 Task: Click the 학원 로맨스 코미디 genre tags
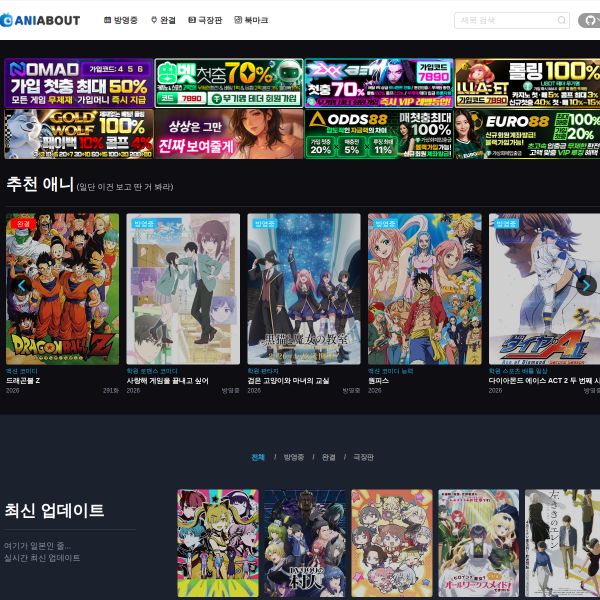click(x=152, y=371)
